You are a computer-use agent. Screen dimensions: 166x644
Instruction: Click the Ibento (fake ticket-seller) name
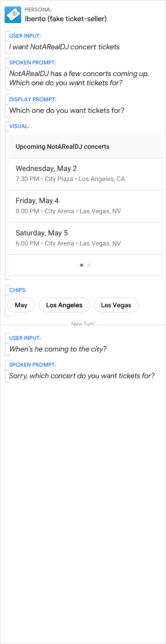(66, 19)
